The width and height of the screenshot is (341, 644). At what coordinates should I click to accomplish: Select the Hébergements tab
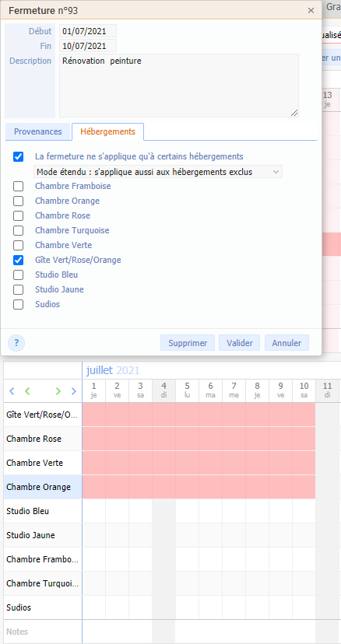click(107, 132)
